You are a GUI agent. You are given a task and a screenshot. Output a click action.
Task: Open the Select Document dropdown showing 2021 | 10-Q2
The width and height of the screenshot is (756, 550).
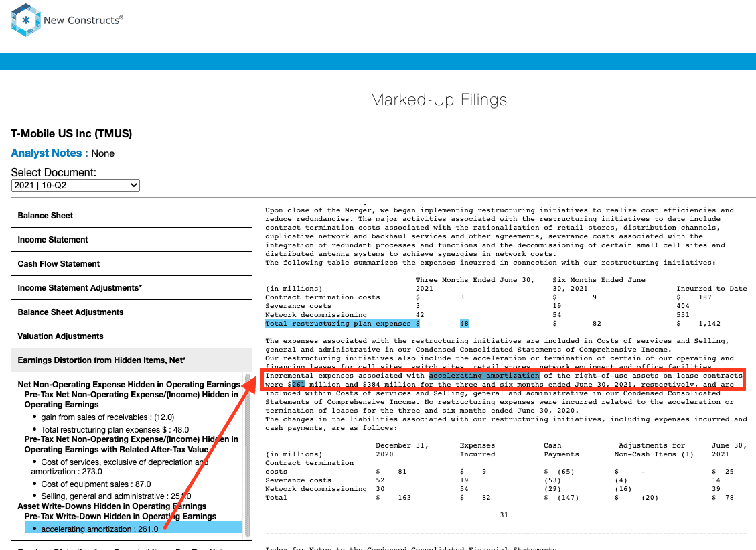click(75, 186)
